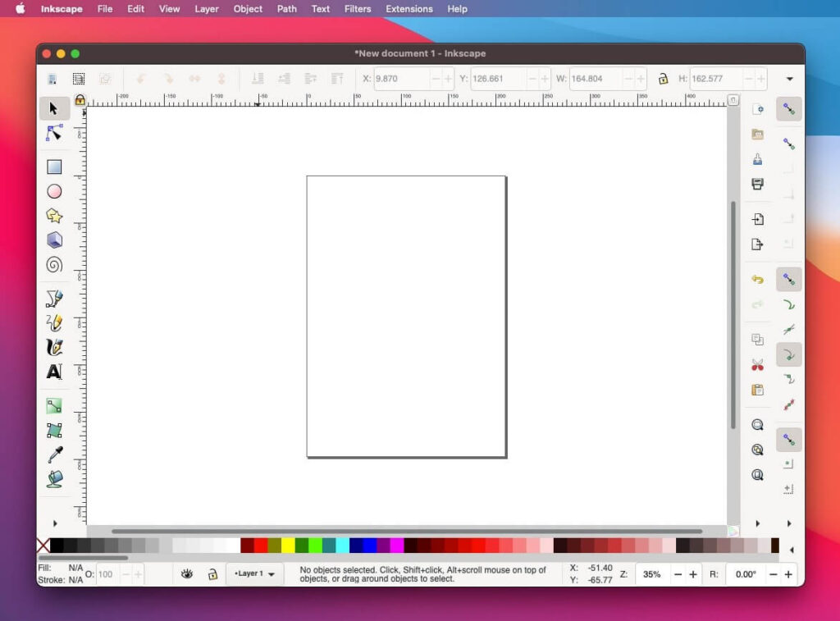Toggle the width height ratio lock

(x=663, y=79)
